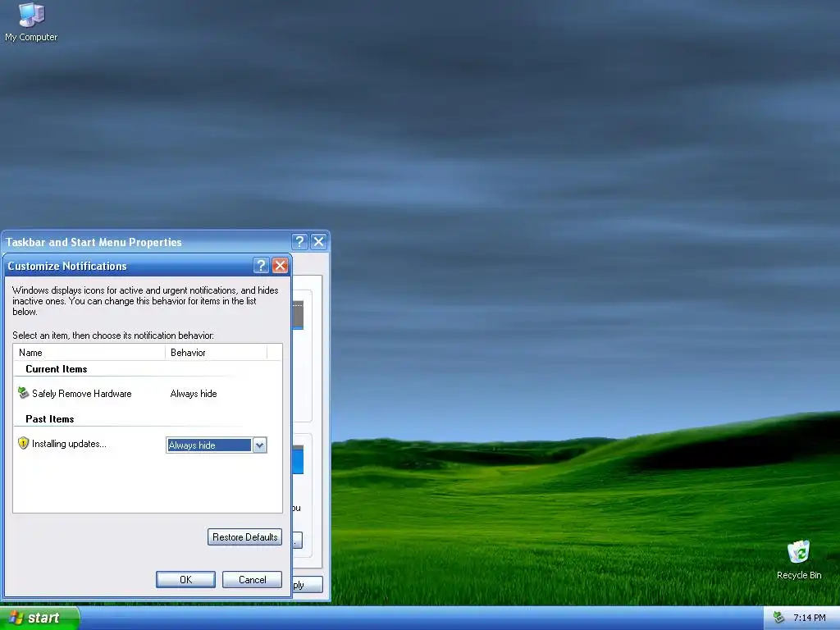840x630 pixels.
Task: Click the Safely Remove Hardware list icon
Action: (x=23, y=393)
